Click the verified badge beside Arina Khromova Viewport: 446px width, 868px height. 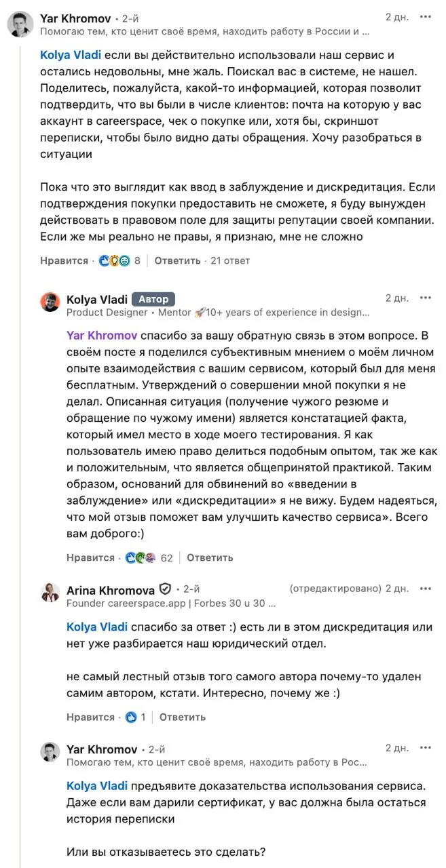click(165, 589)
